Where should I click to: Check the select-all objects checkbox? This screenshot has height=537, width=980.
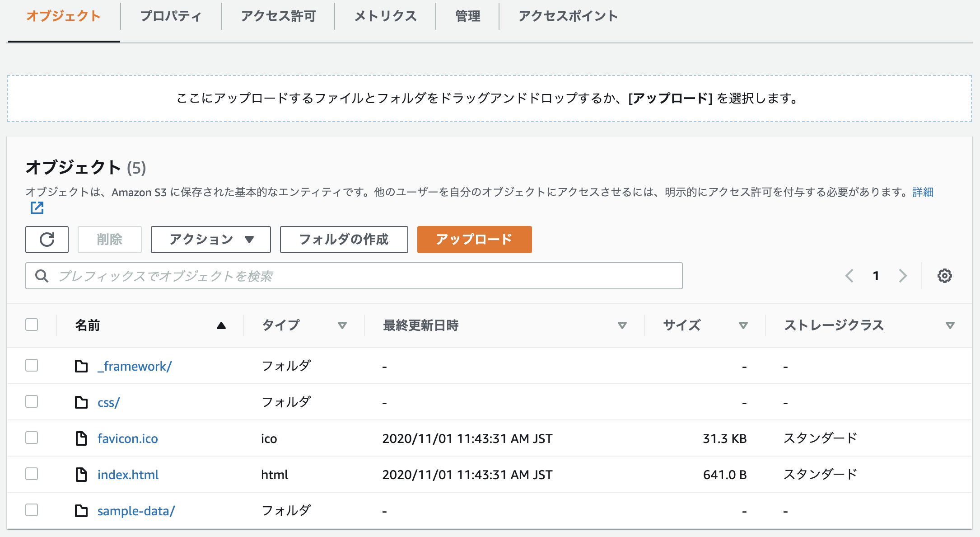pyautogui.click(x=32, y=324)
